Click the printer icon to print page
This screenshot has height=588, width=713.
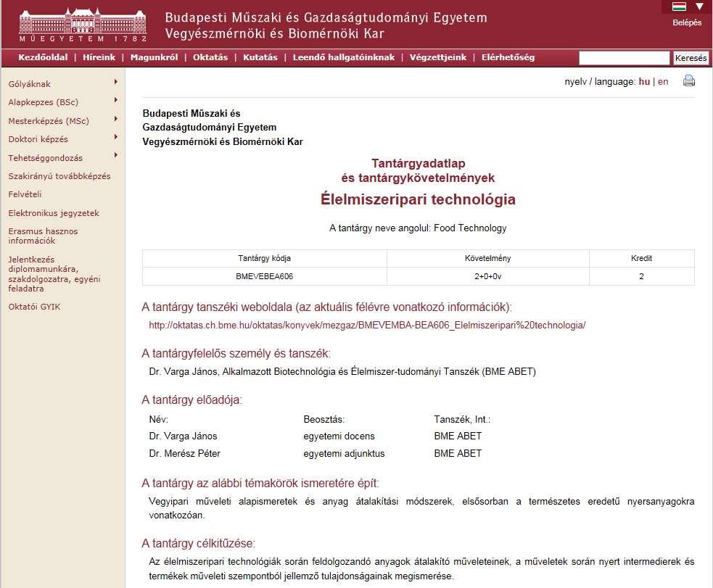tap(689, 81)
